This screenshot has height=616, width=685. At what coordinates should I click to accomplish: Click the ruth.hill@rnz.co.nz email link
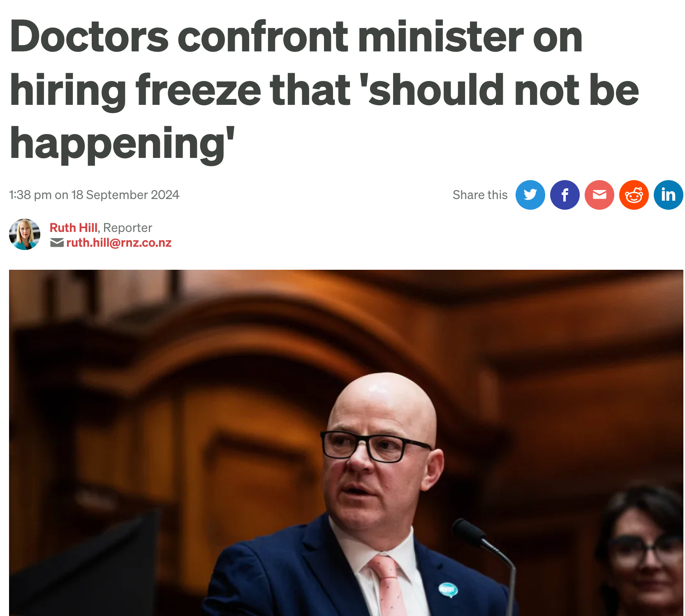119,243
